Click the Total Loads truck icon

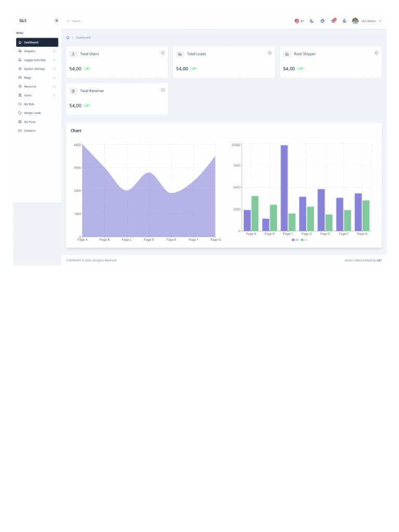coord(180,54)
